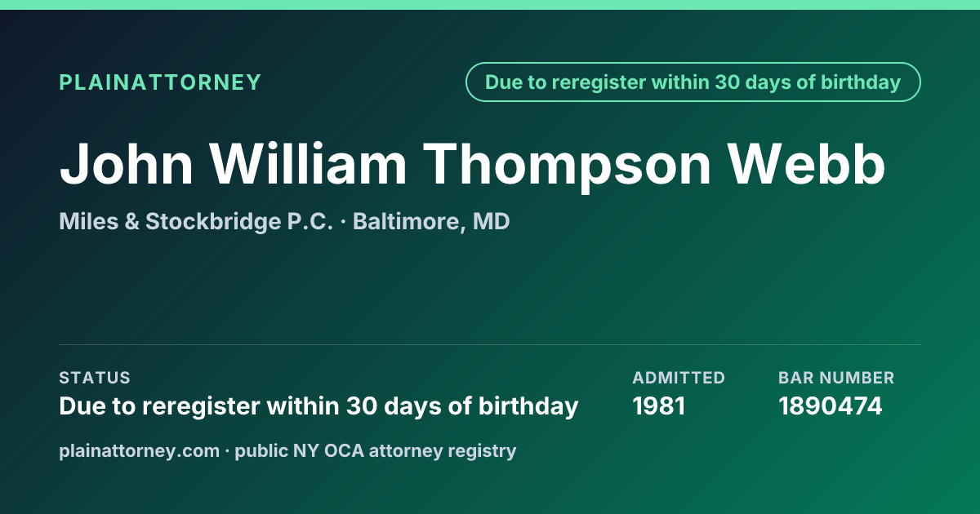This screenshot has height=514, width=980.
Task: Select the word John in the heading
Action: click(x=127, y=164)
